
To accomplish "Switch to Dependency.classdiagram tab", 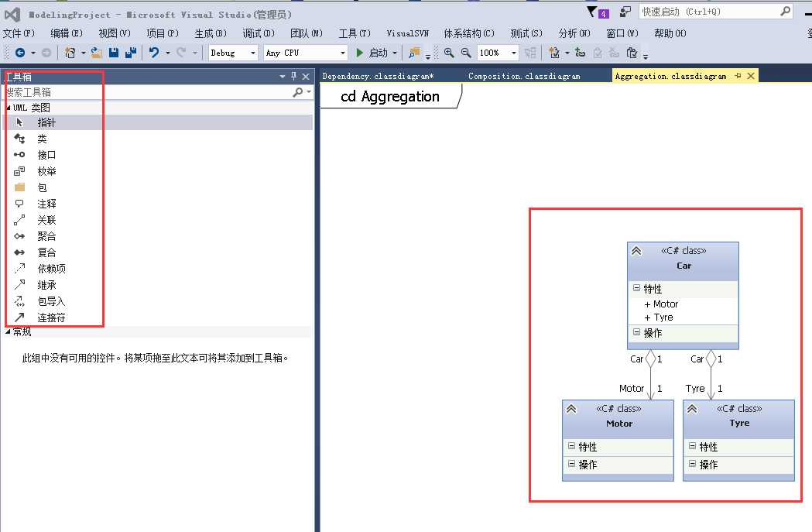I will (x=378, y=76).
